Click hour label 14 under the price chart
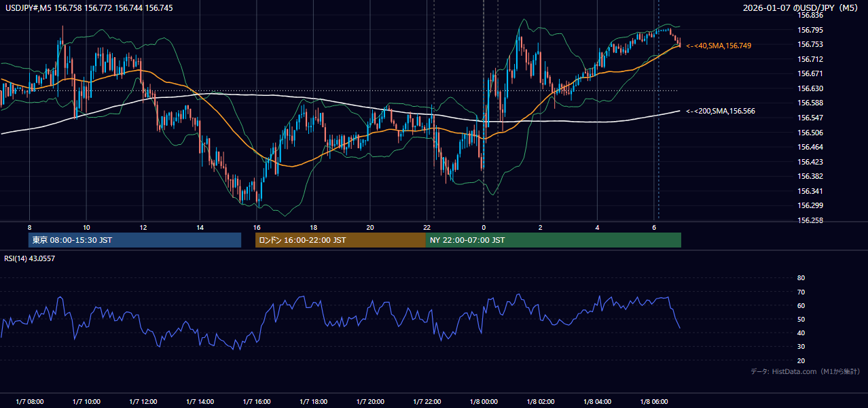 coord(200,227)
